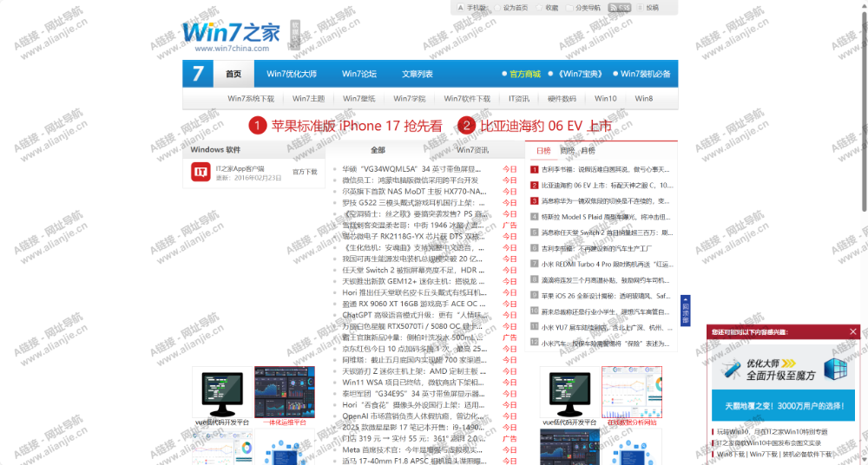Open Win7软件下载 sub-navigation item
Image resolution: width=868 pixels, height=465 pixels.
467,99
